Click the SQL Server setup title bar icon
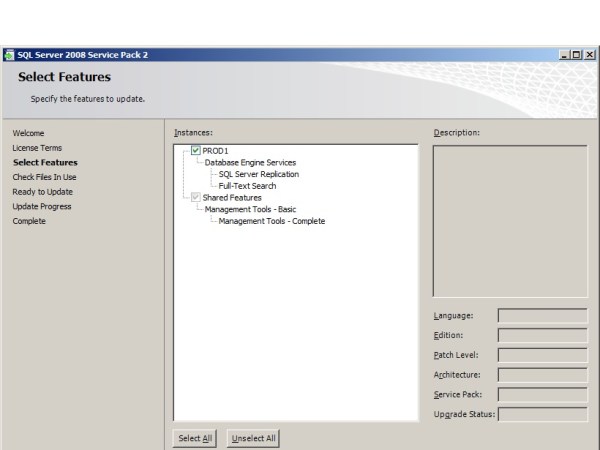Image resolution: width=600 pixels, height=450 pixels. [9, 55]
